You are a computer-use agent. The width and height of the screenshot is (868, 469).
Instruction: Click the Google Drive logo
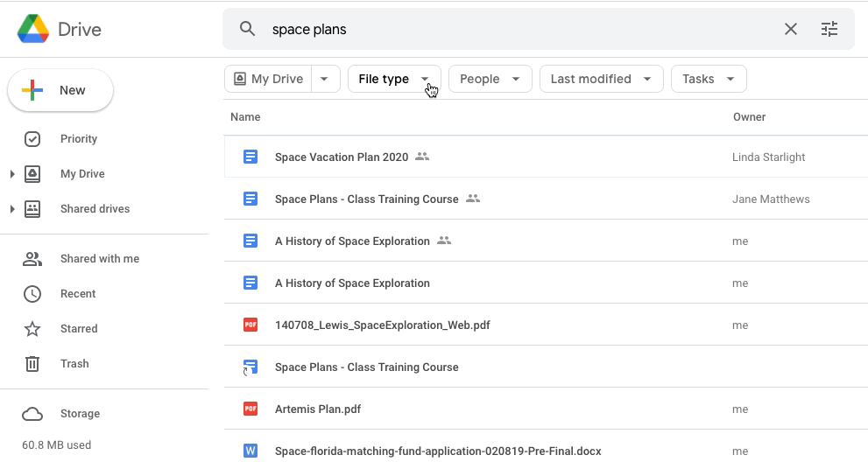click(33, 29)
